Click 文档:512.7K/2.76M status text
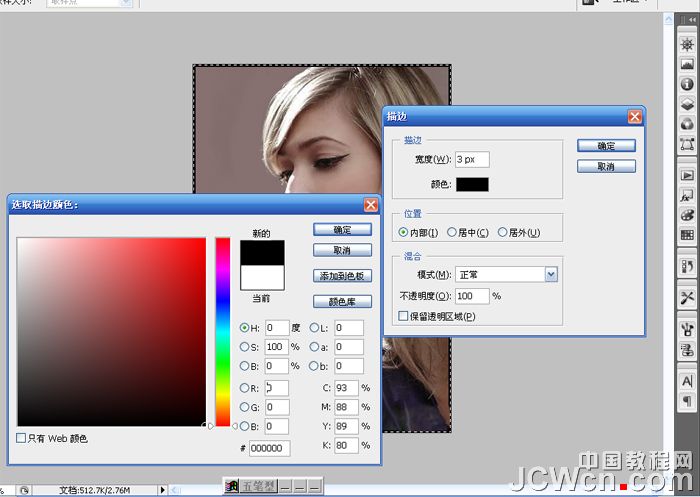The width and height of the screenshot is (700, 497). coord(95,490)
